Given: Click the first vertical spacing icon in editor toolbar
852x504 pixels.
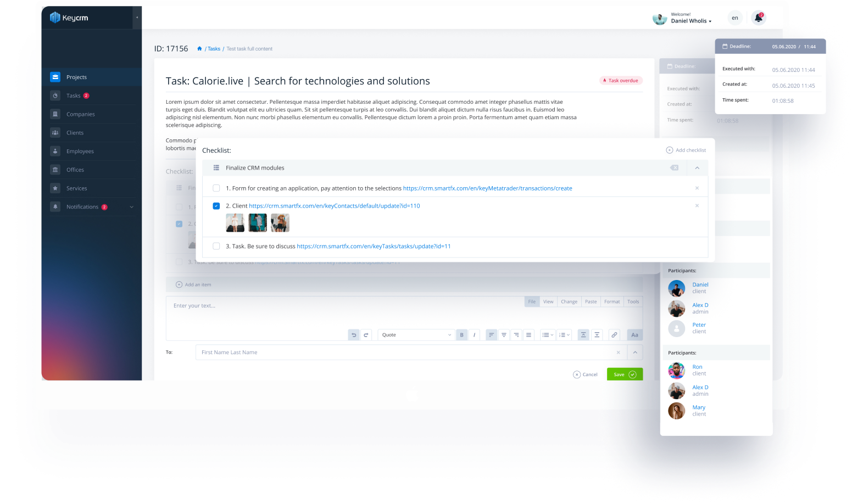Looking at the screenshot, I should click(583, 335).
